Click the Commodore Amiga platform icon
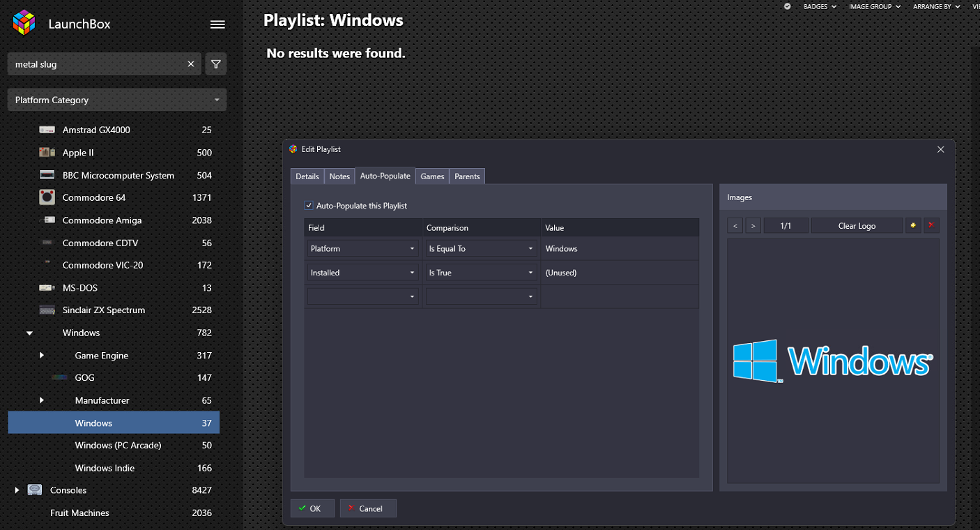The width and height of the screenshot is (980, 530). point(49,220)
